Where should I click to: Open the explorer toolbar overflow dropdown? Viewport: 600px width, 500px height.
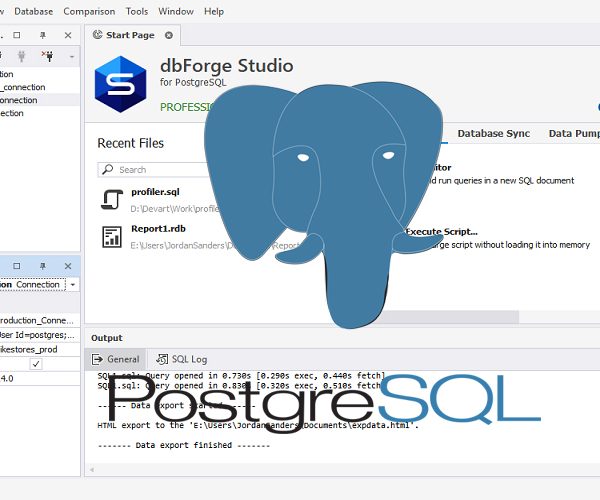(72, 57)
